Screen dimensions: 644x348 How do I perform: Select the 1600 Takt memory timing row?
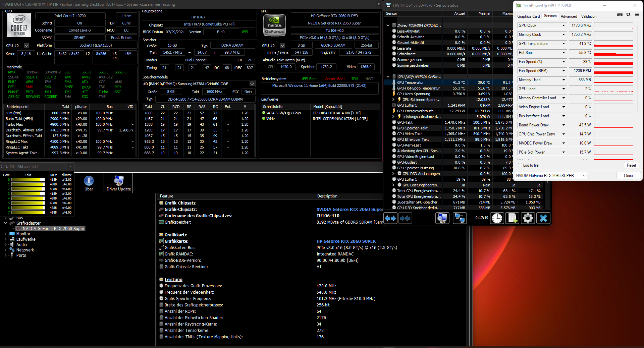(x=199, y=113)
